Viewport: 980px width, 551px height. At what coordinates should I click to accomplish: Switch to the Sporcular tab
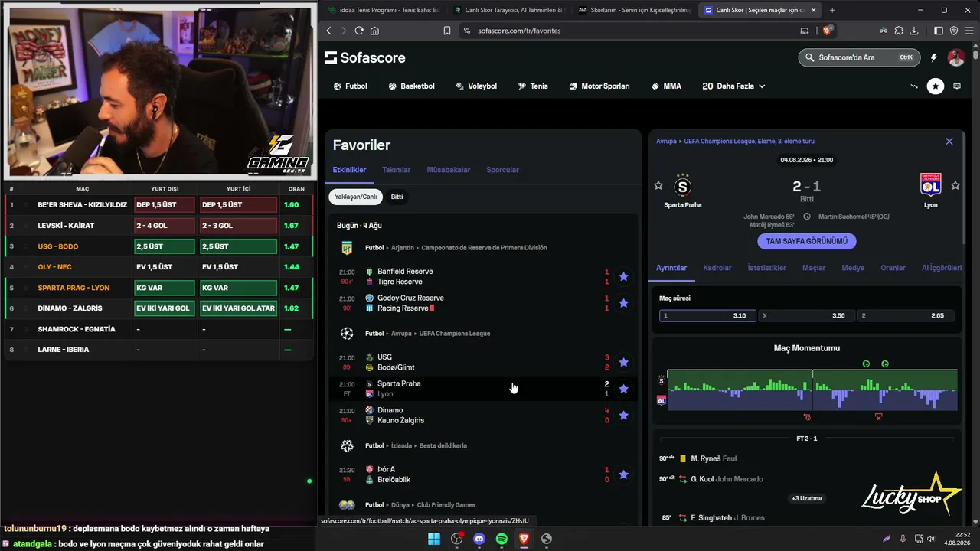tap(503, 170)
